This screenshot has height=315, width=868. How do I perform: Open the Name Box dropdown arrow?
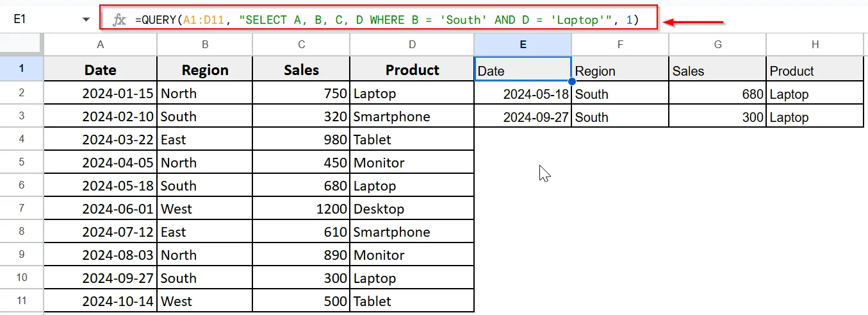coord(86,20)
